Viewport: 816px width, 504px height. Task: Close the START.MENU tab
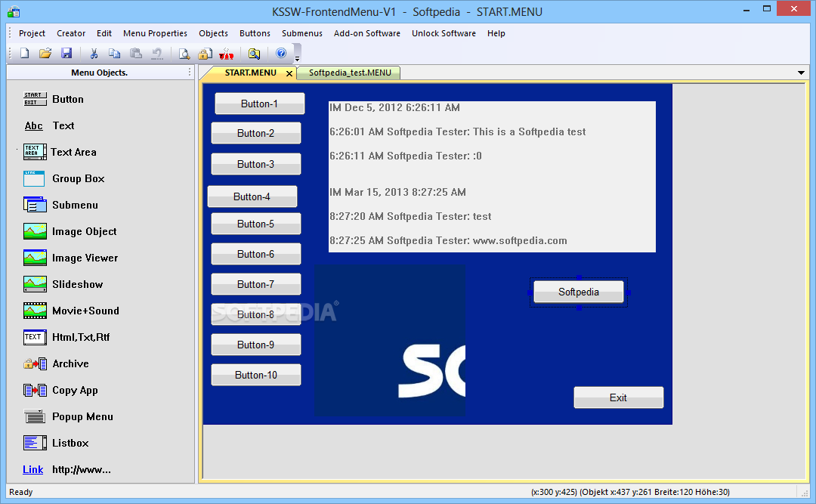tap(289, 73)
